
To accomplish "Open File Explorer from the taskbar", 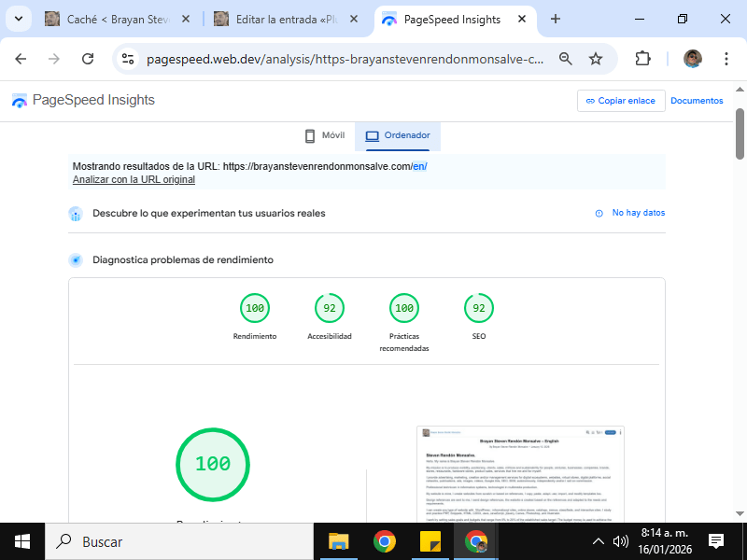I will click(x=338, y=541).
